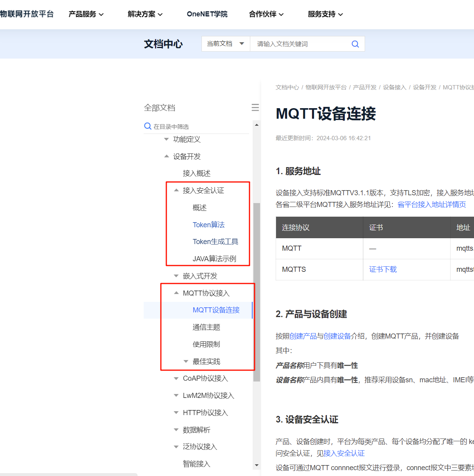Click the 证书下载 link in the table
The height and width of the screenshot is (476, 474).
click(x=383, y=269)
